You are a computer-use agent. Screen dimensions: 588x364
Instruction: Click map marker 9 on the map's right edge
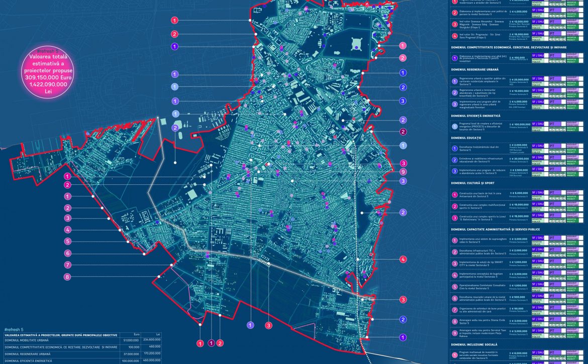pyautogui.click(x=403, y=172)
